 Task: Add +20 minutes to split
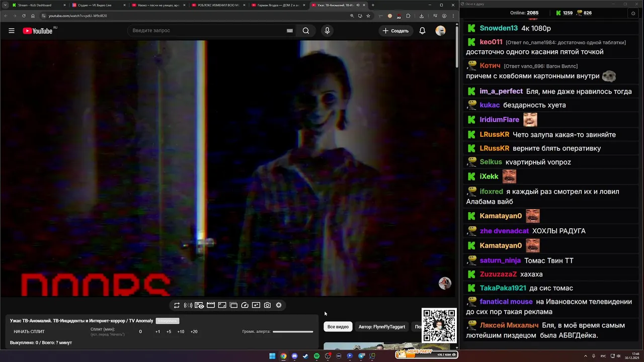coord(194,332)
